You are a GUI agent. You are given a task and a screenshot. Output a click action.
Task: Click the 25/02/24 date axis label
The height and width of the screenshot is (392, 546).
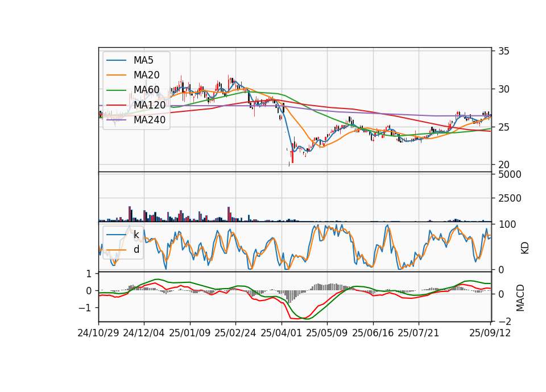(x=235, y=333)
